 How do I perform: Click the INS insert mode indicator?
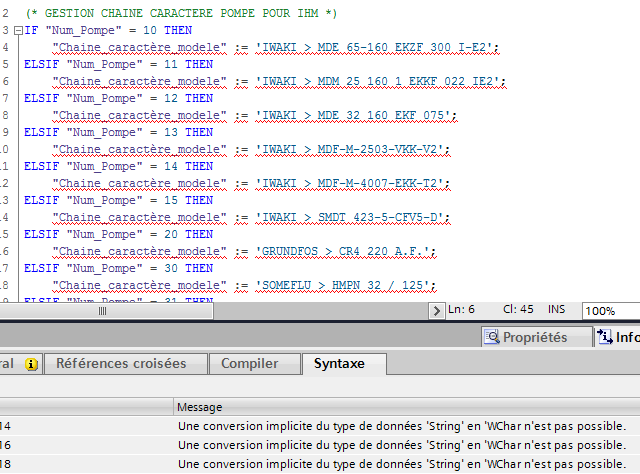click(x=557, y=310)
